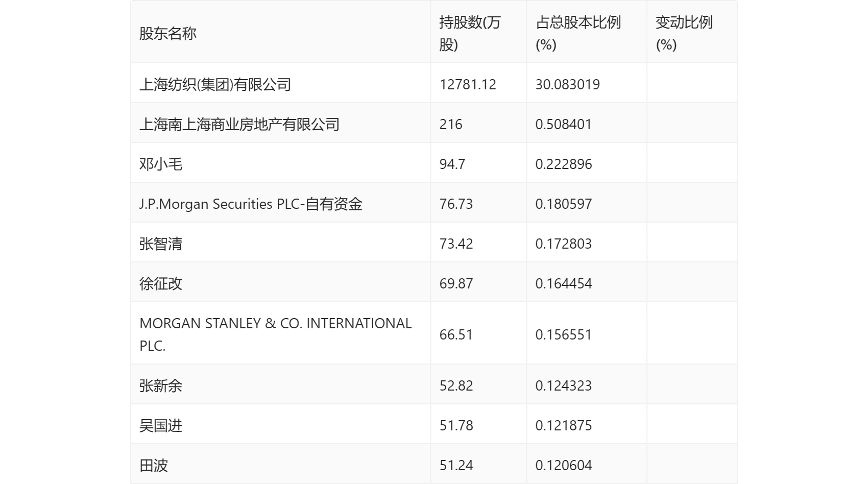868x484 pixels.
Task: Click the ratio value 0.222896
Action: click(x=564, y=164)
